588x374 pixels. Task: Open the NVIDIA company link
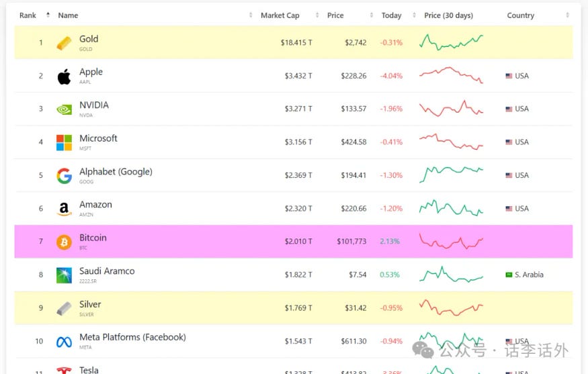[x=94, y=105]
